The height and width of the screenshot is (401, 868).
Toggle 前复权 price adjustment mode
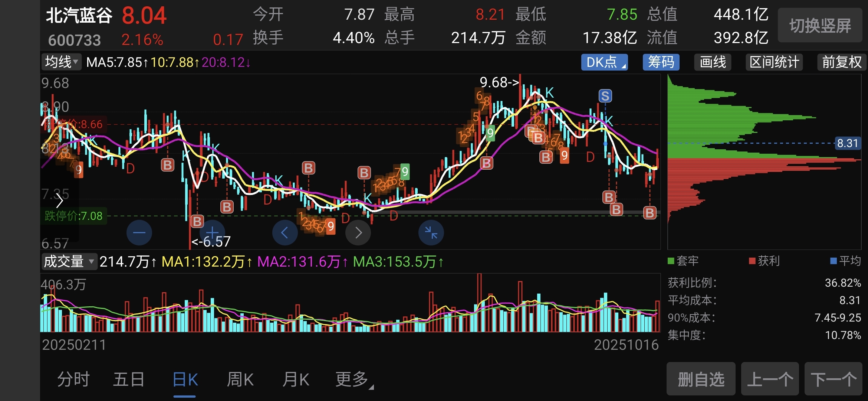841,62
